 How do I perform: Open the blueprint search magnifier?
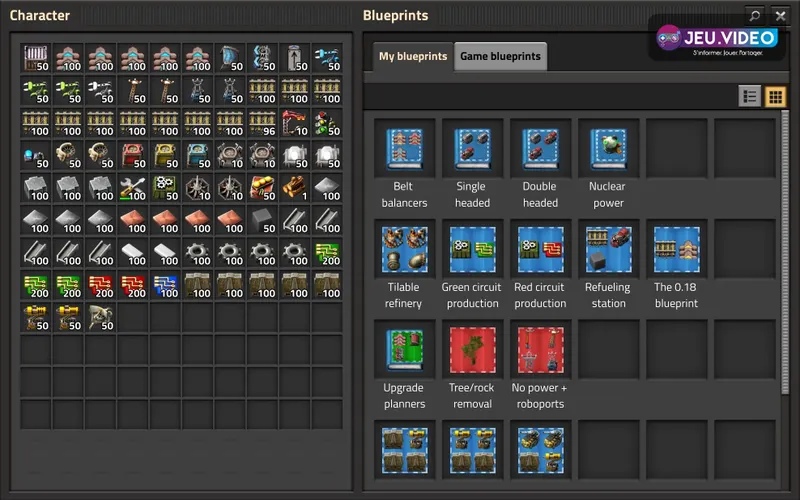[x=755, y=16]
